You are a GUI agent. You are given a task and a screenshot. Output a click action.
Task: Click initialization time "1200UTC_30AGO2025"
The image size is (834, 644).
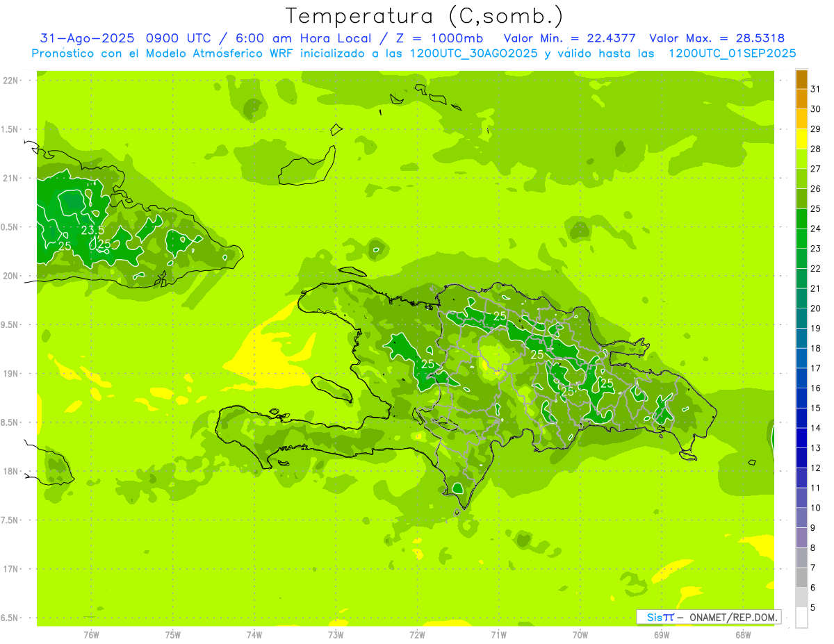coord(473,53)
